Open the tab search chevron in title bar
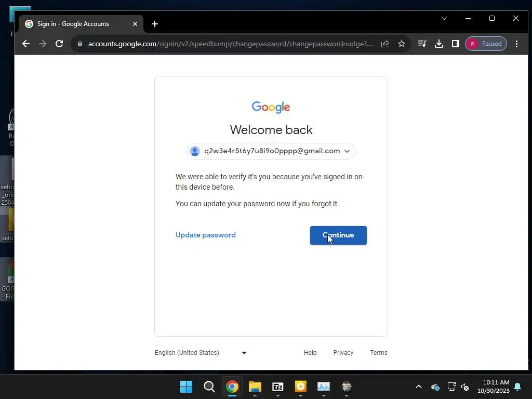The width and height of the screenshot is (532, 399). [444, 18]
